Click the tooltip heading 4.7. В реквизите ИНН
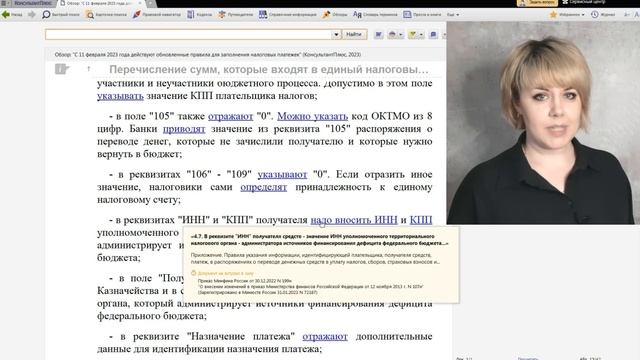 [x=319, y=240]
